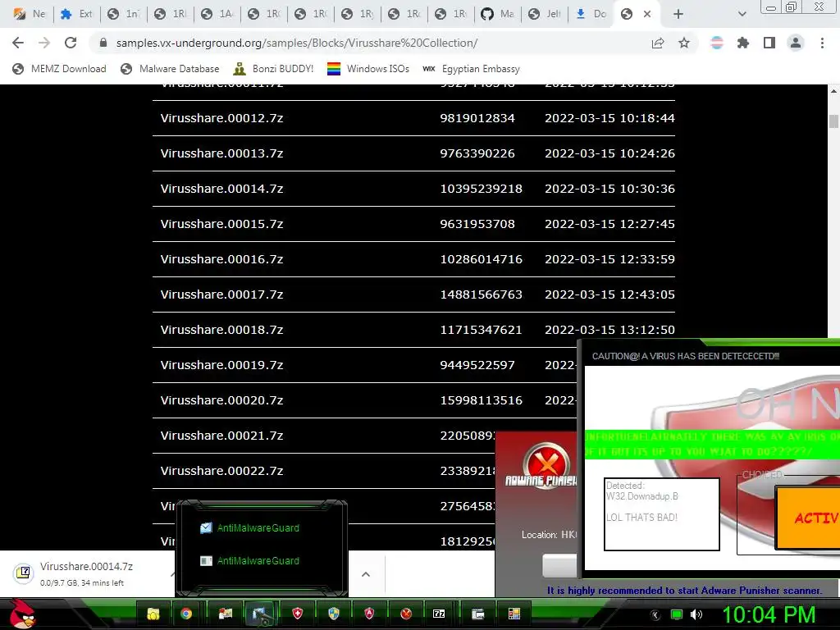Open the Virusshare.00019.7z link
The height and width of the screenshot is (630, 840).
[221, 365]
